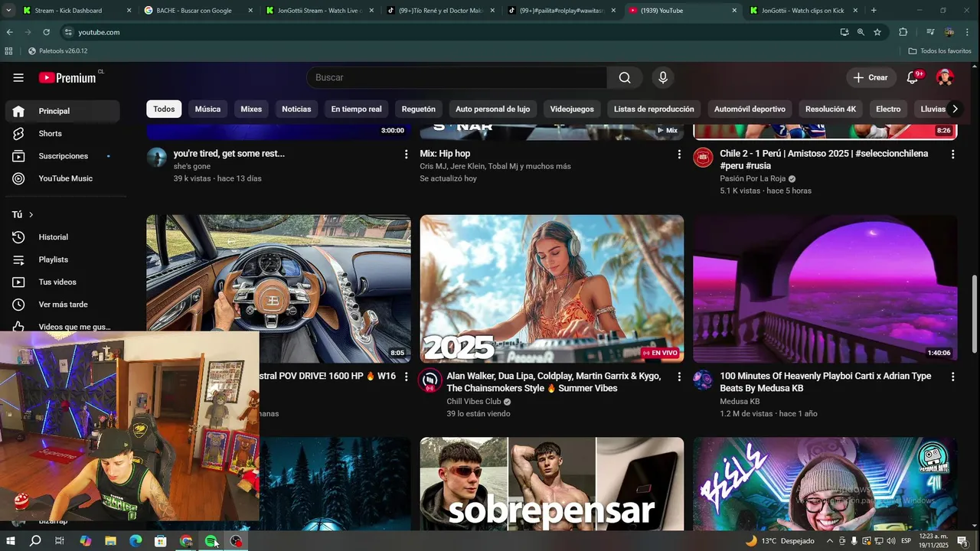This screenshot has width=980, height=551.
Task: Select the Resolución 4K chip
Action: (x=831, y=109)
